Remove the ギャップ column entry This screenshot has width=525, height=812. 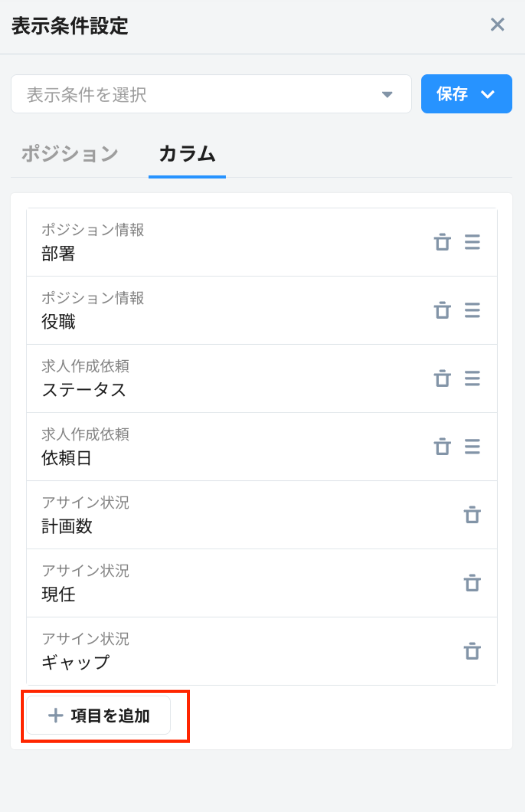click(472, 651)
